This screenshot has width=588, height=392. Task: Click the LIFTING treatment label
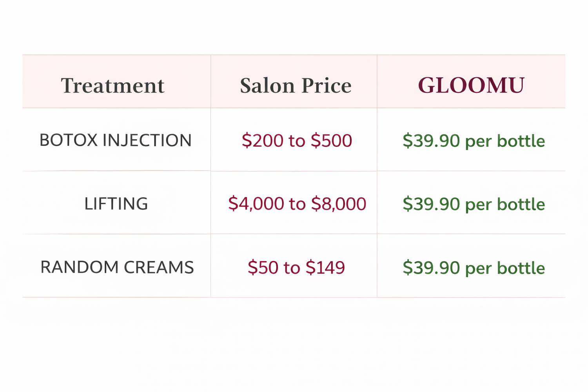116,204
